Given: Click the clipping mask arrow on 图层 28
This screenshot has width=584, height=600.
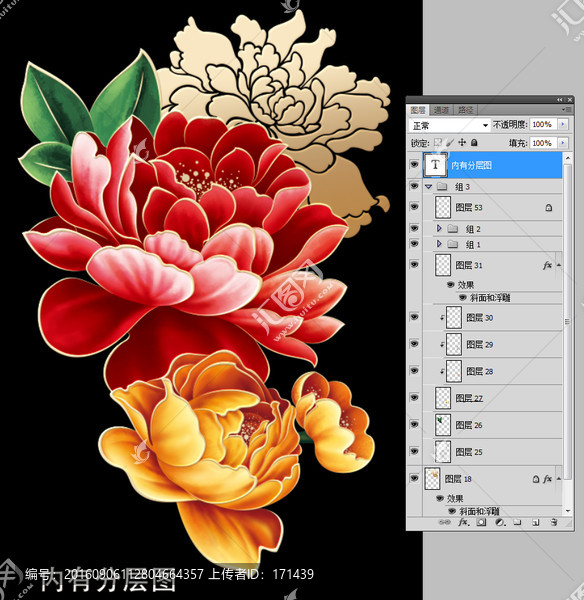Looking at the screenshot, I should point(442,371).
